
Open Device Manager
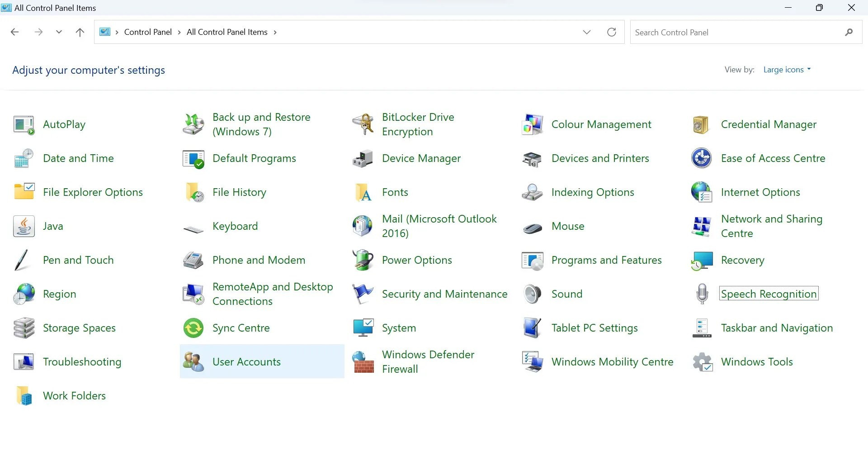(x=421, y=158)
